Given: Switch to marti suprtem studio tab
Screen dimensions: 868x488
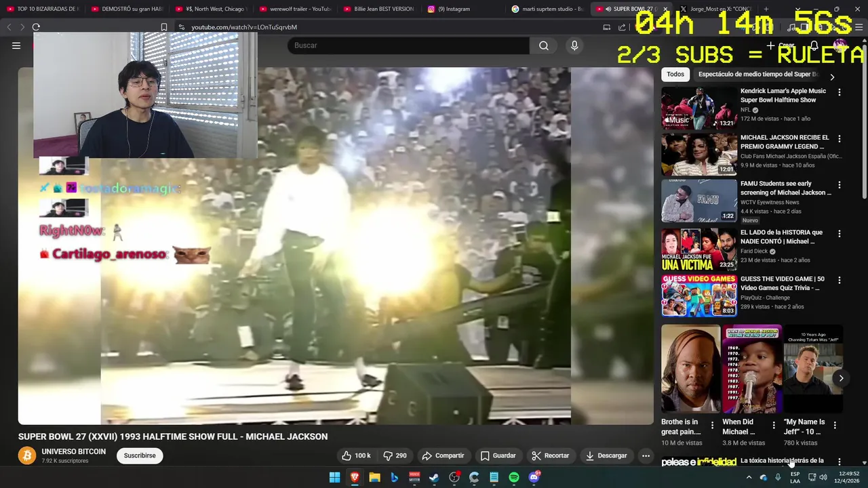Looking at the screenshot, I should [x=547, y=9].
